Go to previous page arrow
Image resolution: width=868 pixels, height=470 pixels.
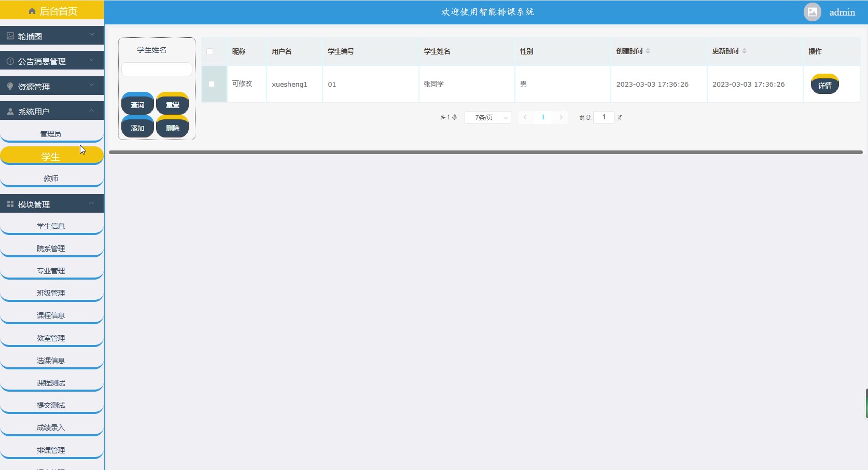pos(525,117)
